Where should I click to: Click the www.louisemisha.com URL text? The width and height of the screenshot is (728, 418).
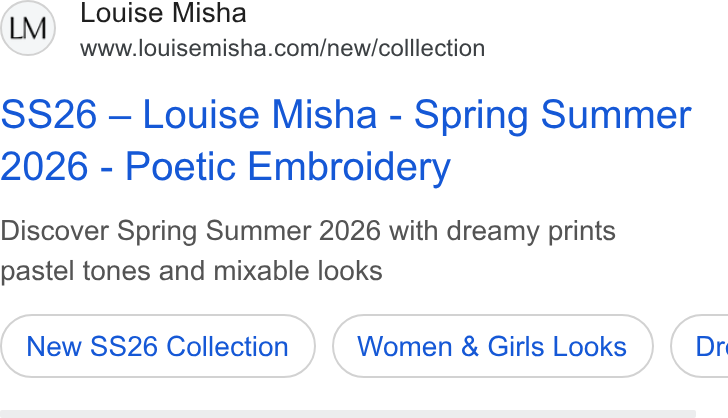pos(282,48)
